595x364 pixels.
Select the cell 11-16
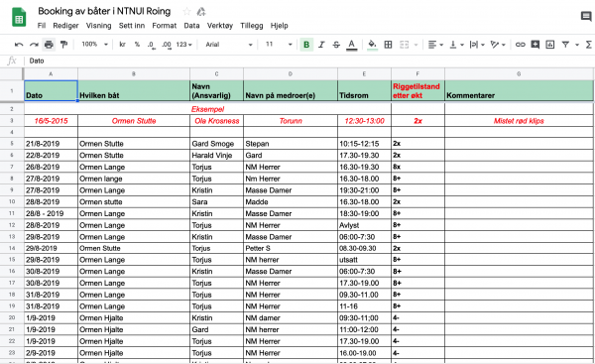coord(364,306)
